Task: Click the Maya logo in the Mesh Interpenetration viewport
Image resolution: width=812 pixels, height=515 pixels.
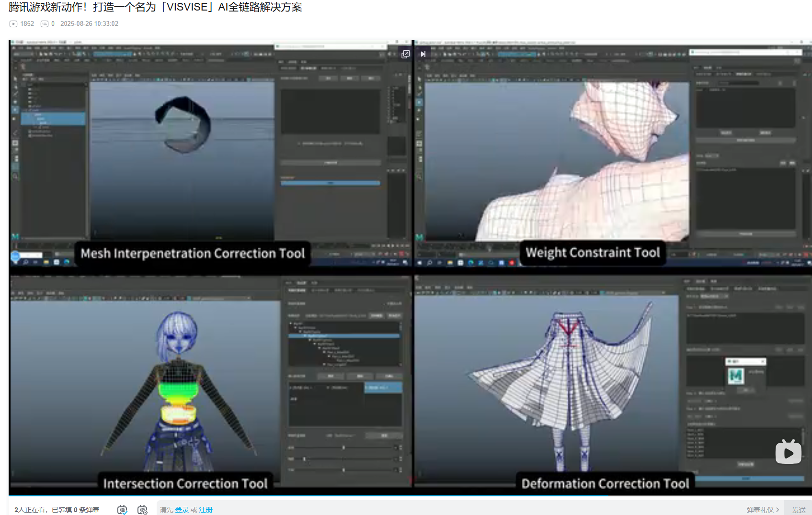Action: coord(15,236)
